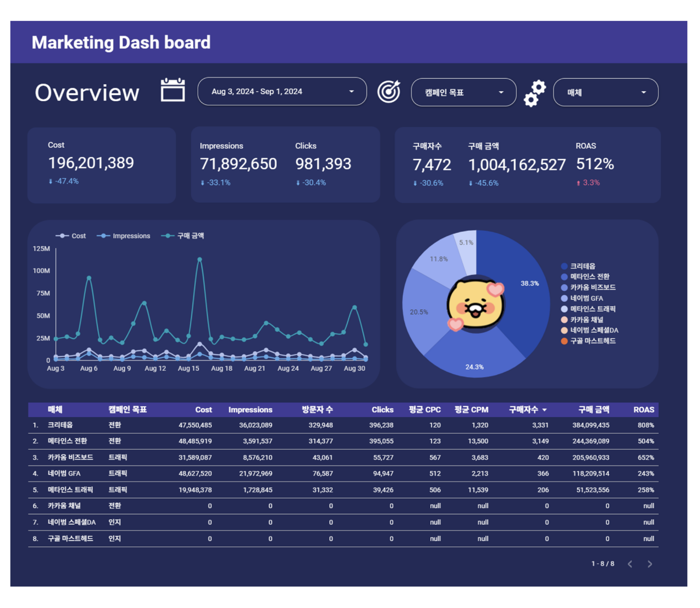The width and height of the screenshot is (700, 608).
Task: Click the 808% ROAS cell
Action: [646, 425]
